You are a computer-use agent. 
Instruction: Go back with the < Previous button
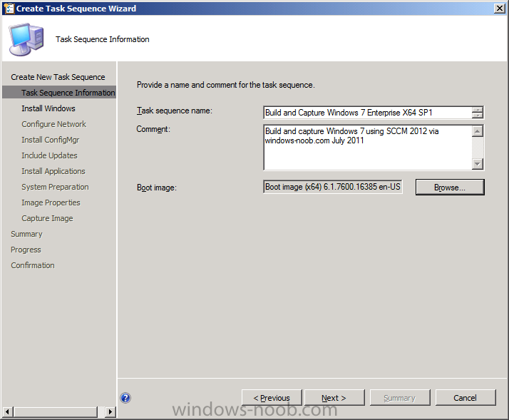click(x=272, y=398)
